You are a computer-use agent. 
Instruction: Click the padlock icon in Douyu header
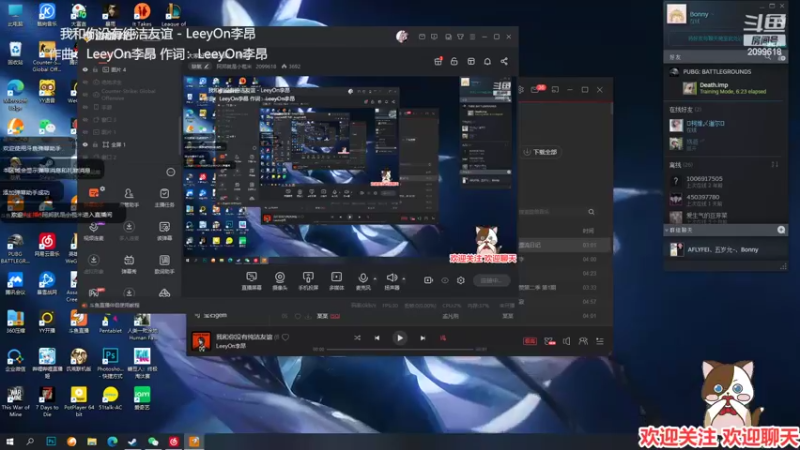(454, 61)
